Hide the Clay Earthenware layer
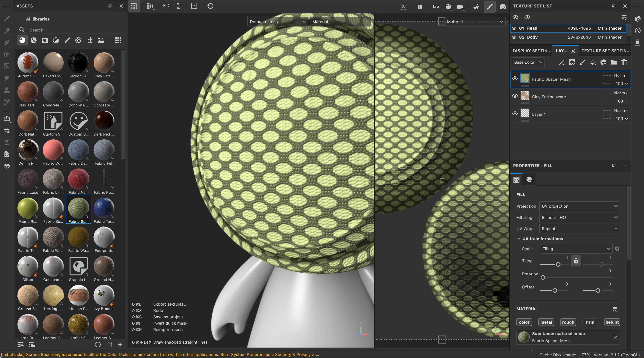Image resolution: width=644 pixels, height=358 pixels. 515,96
